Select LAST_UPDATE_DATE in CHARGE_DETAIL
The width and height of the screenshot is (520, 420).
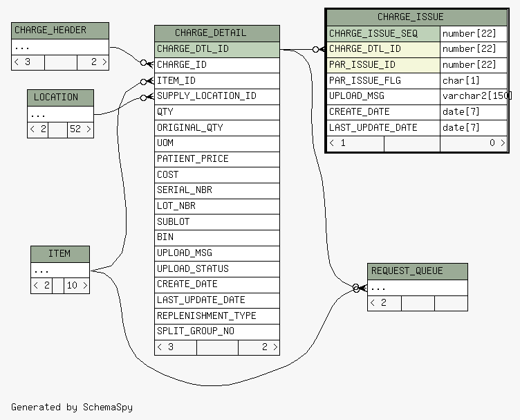coord(217,300)
